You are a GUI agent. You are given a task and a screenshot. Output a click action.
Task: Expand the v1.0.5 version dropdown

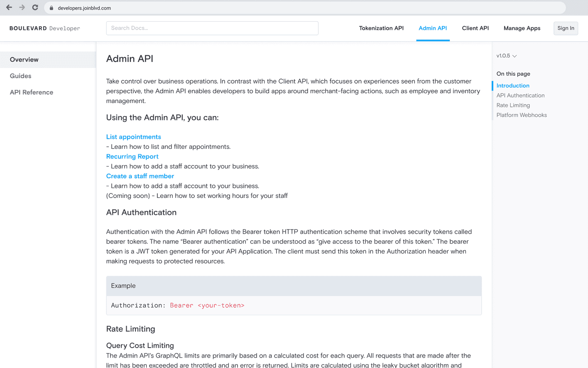click(x=506, y=56)
